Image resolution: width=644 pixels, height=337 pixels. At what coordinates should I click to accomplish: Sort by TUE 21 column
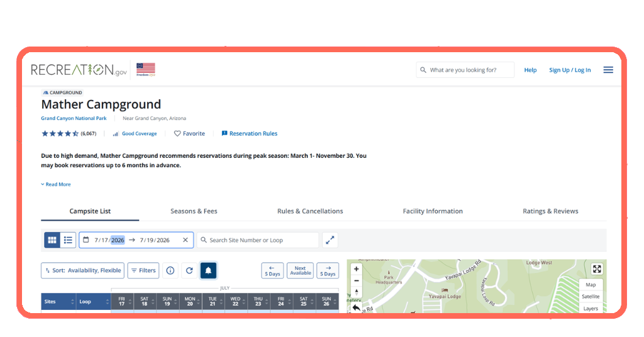pyautogui.click(x=214, y=302)
